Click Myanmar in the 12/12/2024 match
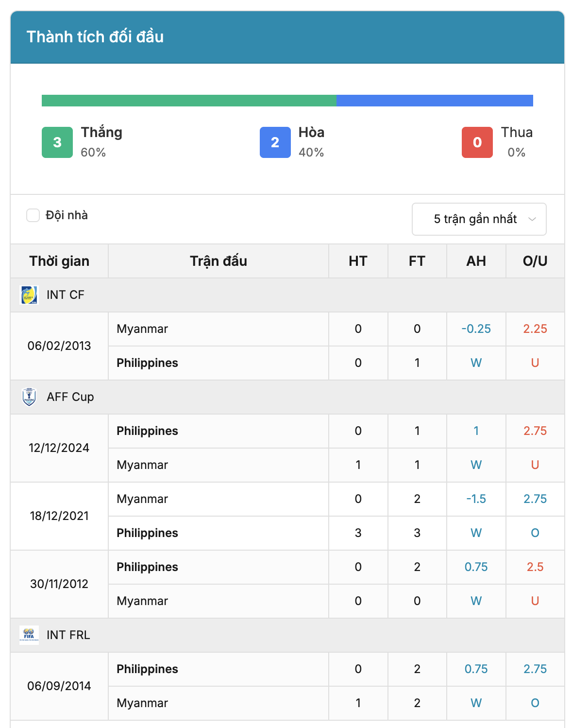Image resolution: width=572 pixels, height=728 pixels. click(142, 465)
